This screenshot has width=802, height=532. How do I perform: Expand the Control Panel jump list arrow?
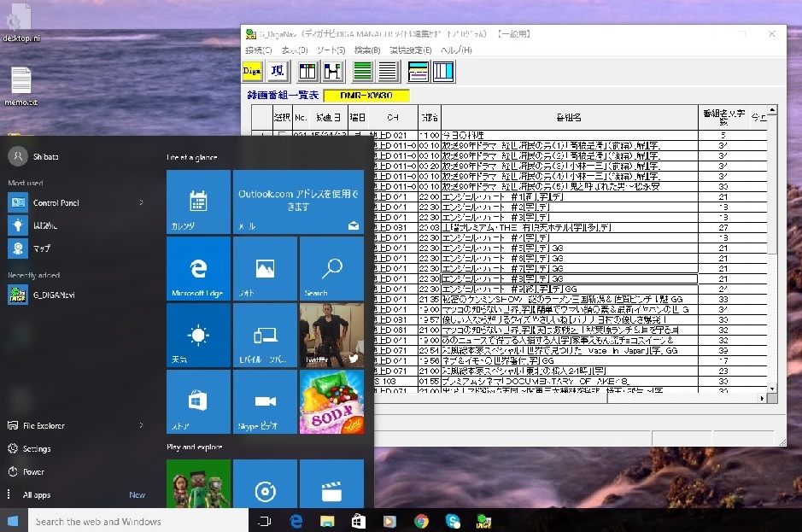coord(141,202)
